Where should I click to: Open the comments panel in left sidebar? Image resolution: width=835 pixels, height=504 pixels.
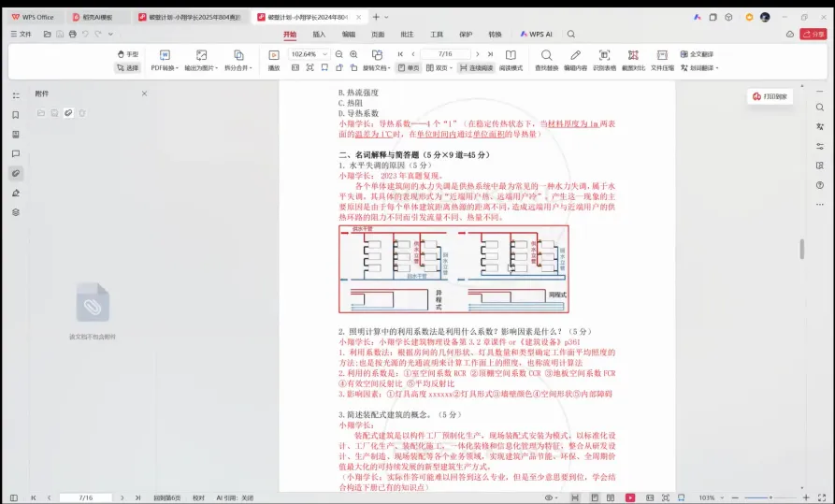16,154
